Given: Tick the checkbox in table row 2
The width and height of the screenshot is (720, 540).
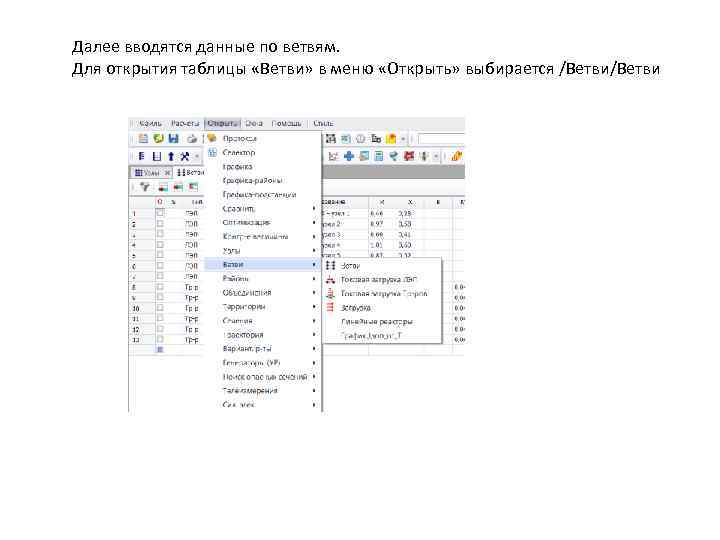Looking at the screenshot, I should coord(160,224).
